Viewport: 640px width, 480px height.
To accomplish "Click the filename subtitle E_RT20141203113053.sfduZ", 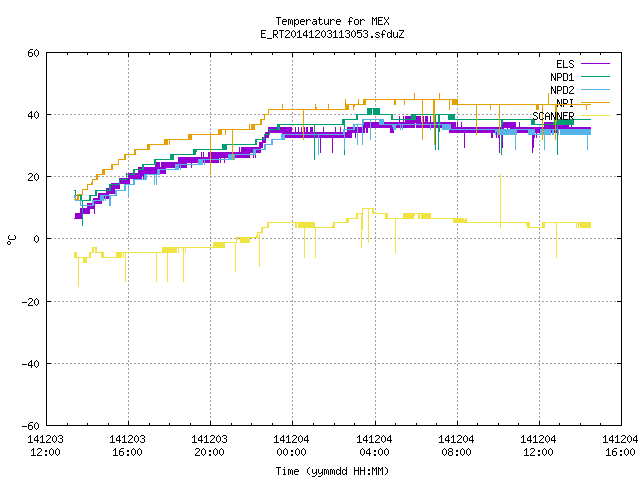I will (332, 34).
